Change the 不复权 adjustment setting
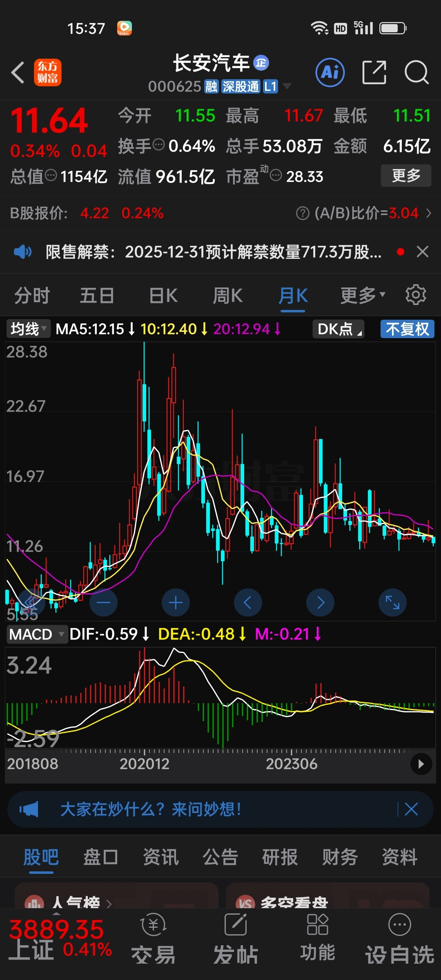 407,329
